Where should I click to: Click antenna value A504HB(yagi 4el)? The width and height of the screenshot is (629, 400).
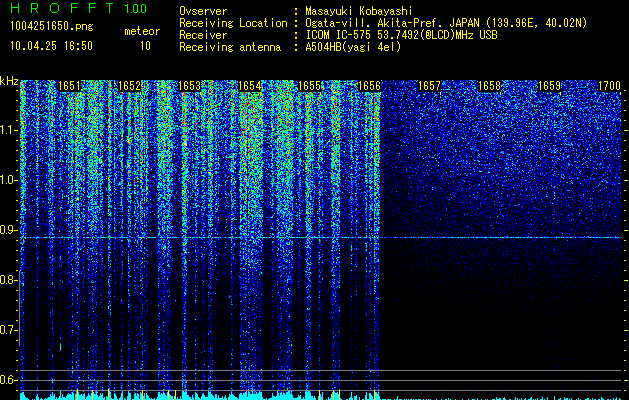click(x=353, y=47)
